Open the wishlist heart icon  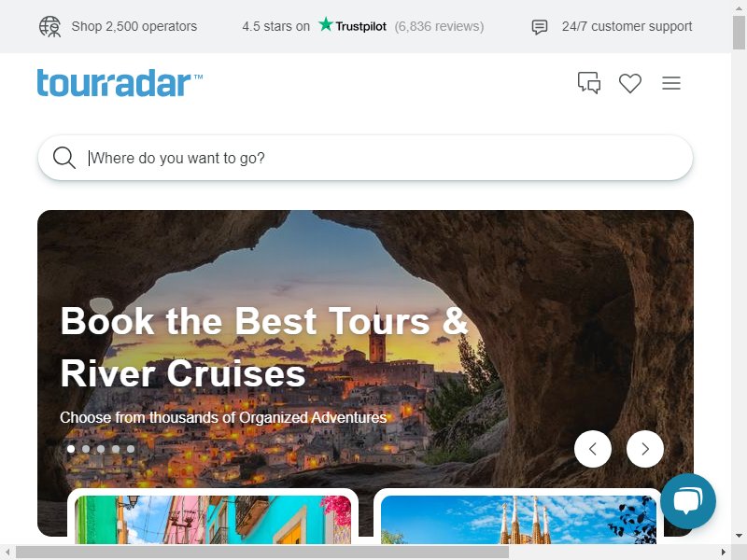click(x=629, y=83)
